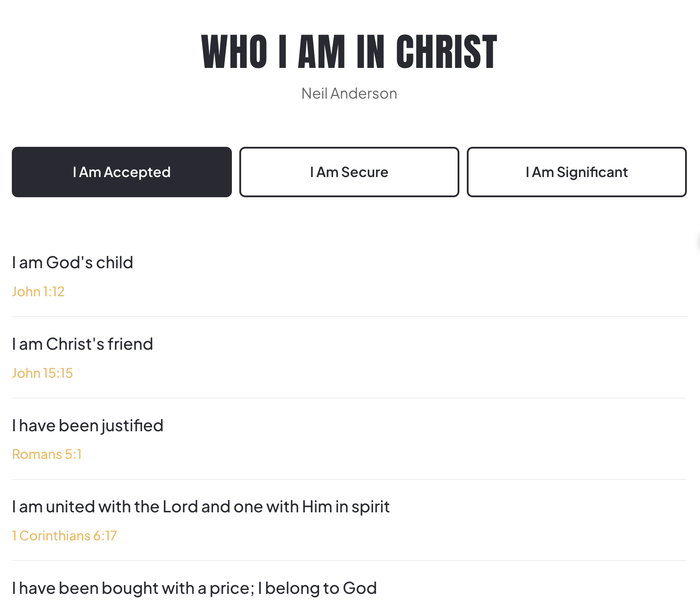Click the "I am God's child" statement
Image resolution: width=700 pixels, height=607 pixels.
coord(73,263)
